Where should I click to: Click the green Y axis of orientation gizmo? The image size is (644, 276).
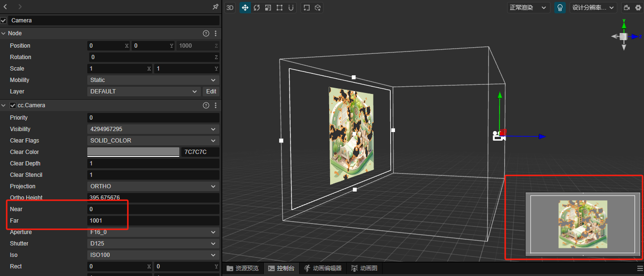click(624, 25)
